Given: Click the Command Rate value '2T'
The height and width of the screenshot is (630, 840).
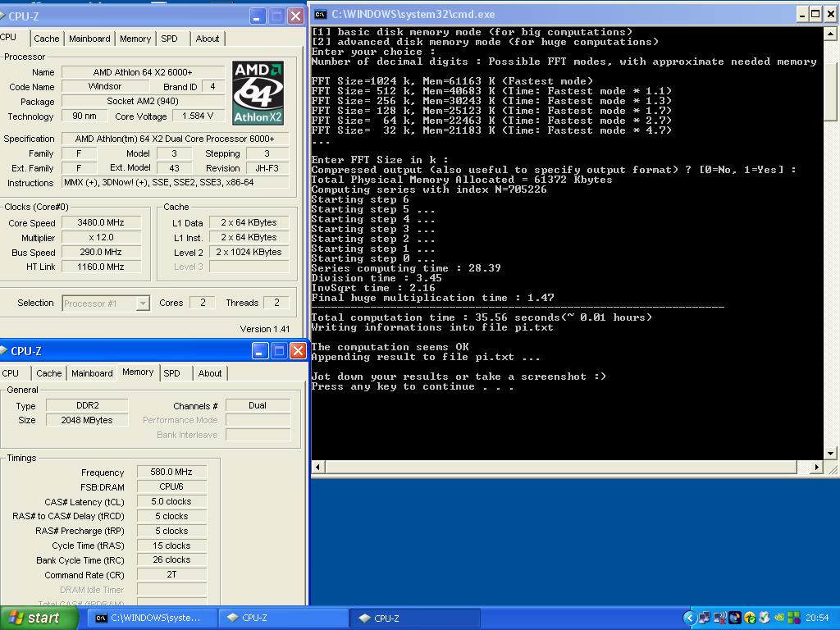Looking at the screenshot, I should (x=171, y=574).
